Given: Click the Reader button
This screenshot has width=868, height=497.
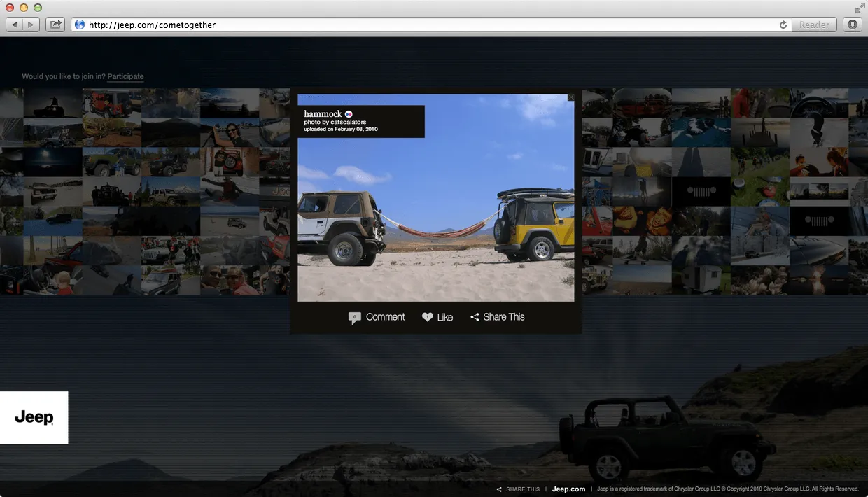Looking at the screenshot, I should click(814, 24).
